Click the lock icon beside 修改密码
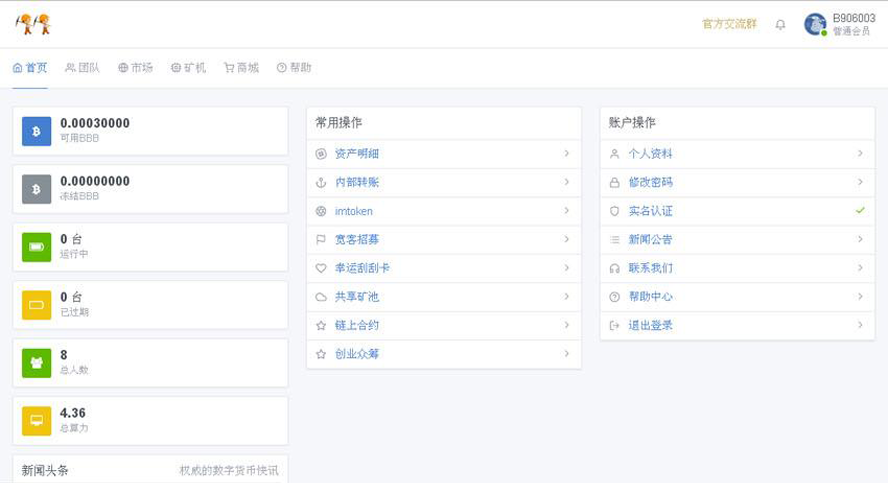888x483 pixels. tap(614, 182)
